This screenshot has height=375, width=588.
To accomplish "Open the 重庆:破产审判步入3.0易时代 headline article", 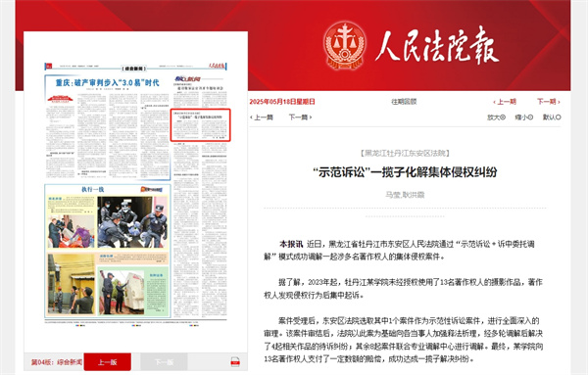I will pos(107,82).
